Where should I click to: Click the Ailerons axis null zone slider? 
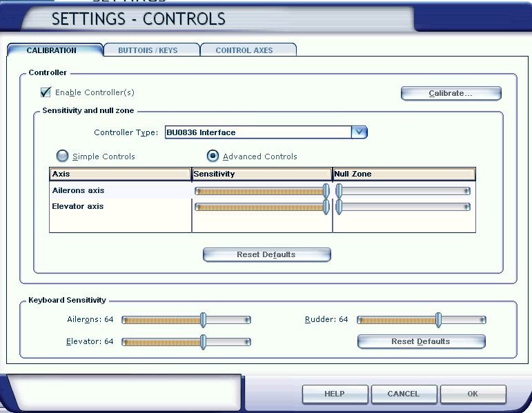point(403,191)
